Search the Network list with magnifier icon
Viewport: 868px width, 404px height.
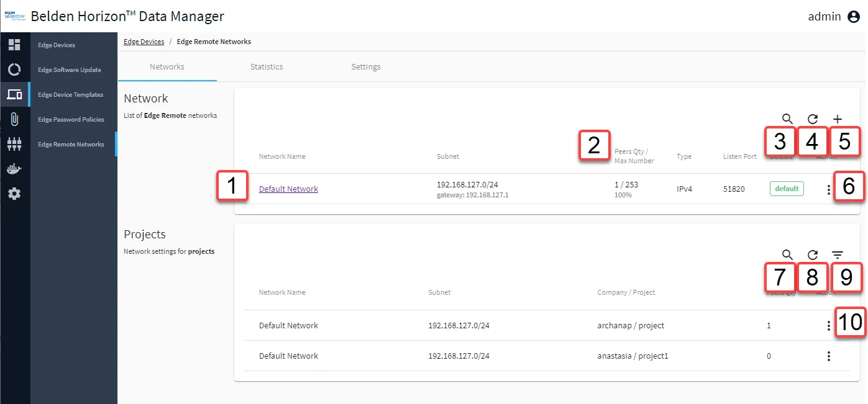point(787,119)
